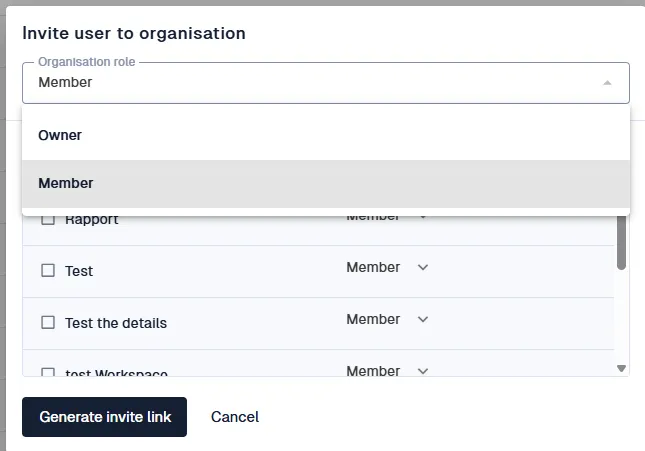Viewport: 645px width, 451px height.
Task: Click the chevron in the Rapport row
Action: [x=422, y=217]
